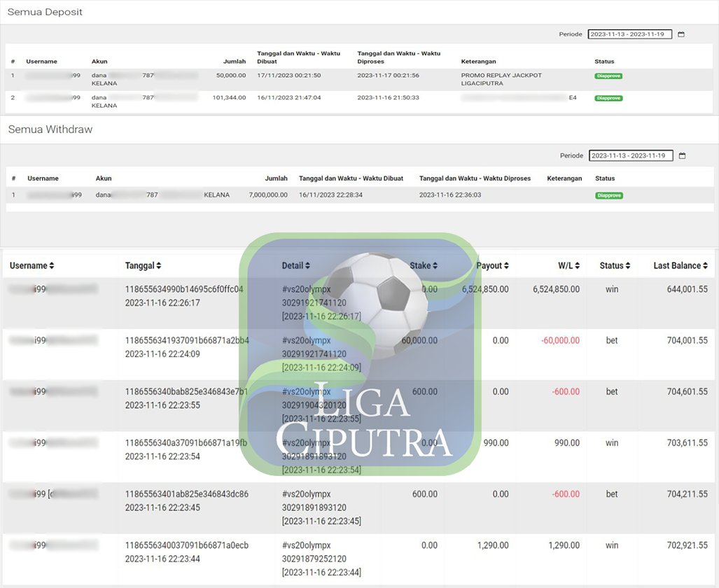Select last balance 644,001.55

[687, 289]
